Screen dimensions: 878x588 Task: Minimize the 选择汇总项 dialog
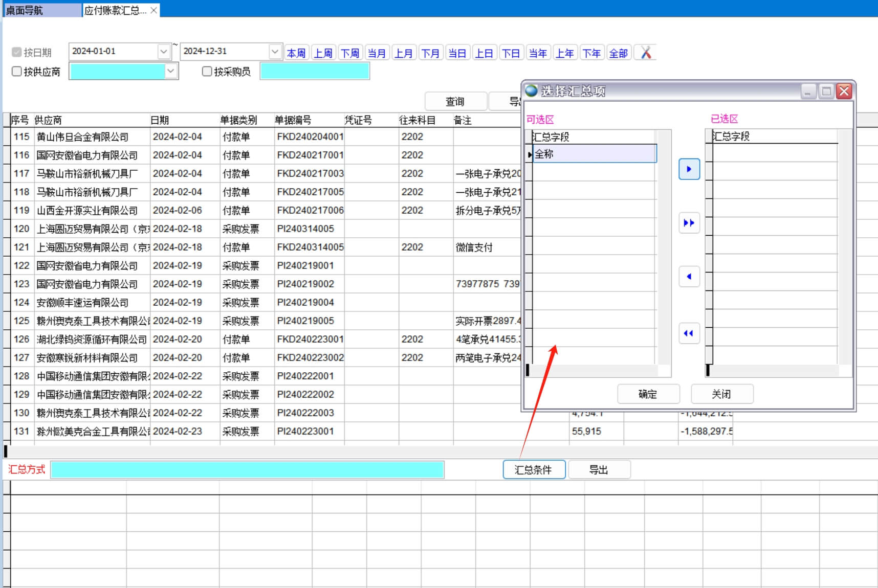pyautogui.click(x=808, y=92)
